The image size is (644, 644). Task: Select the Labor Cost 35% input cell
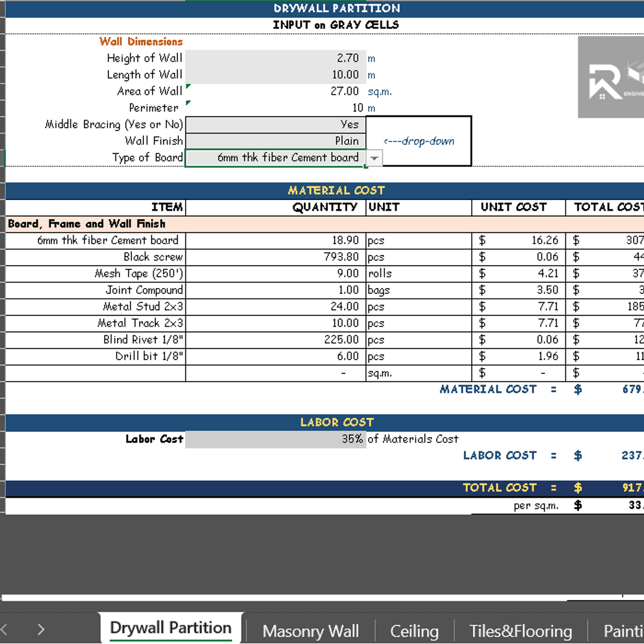pos(275,439)
